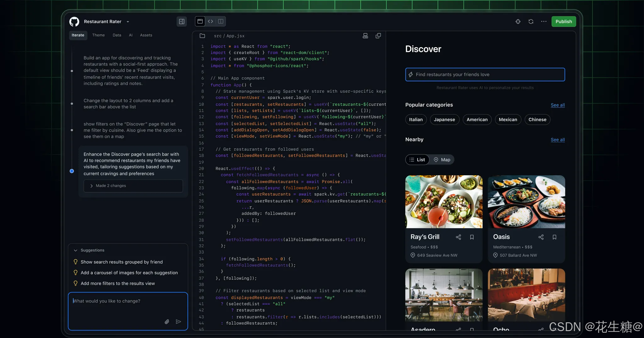This screenshot has height=338, width=644.
Task: Select the Chinese category chip
Action: click(537, 119)
